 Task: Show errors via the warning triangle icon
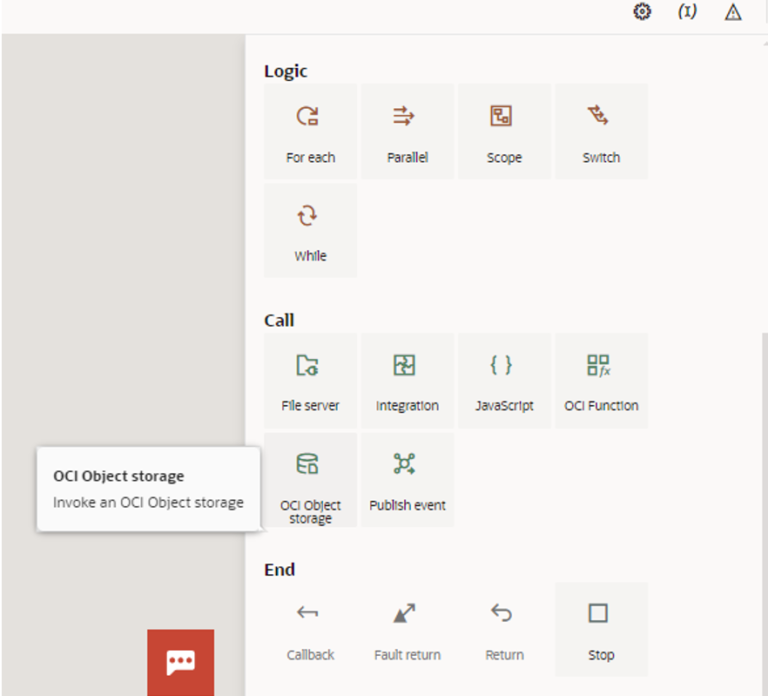pyautogui.click(x=733, y=12)
